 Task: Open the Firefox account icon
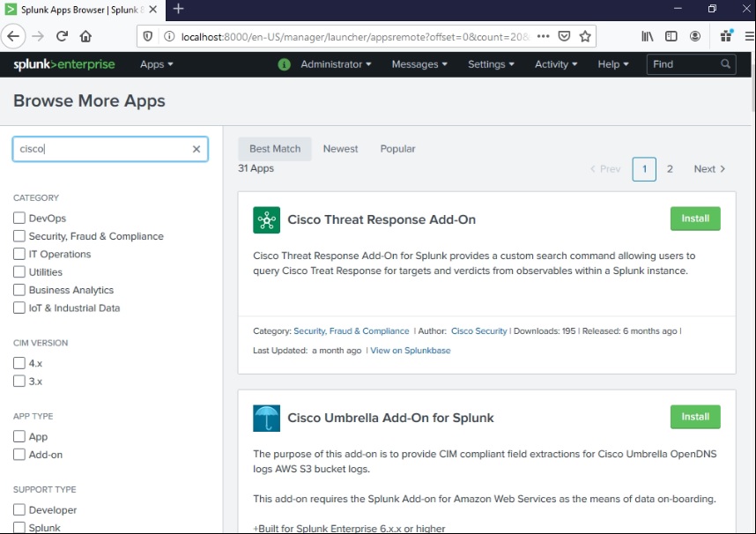pyautogui.click(x=695, y=36)
